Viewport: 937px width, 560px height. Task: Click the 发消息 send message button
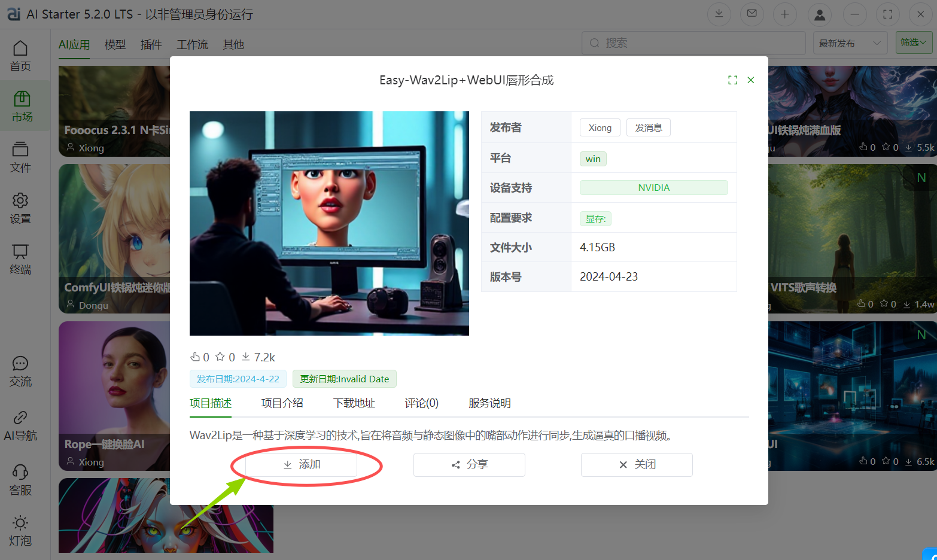649,127
